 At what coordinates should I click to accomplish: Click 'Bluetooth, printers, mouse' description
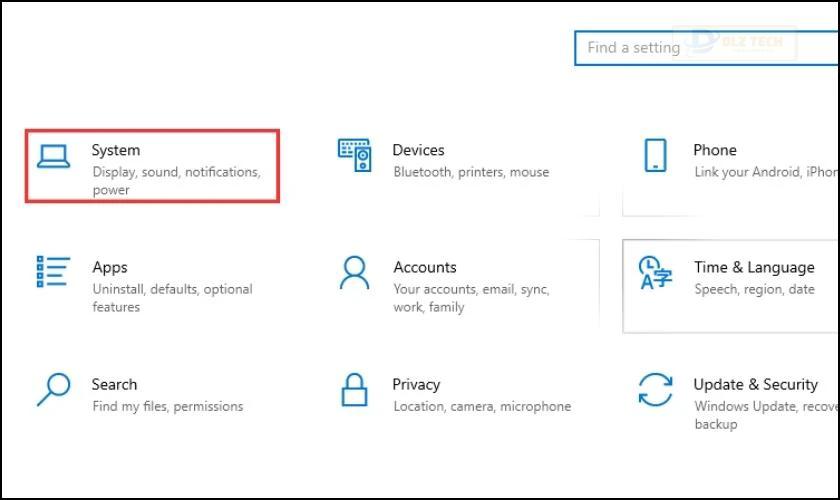click(471, 172)
